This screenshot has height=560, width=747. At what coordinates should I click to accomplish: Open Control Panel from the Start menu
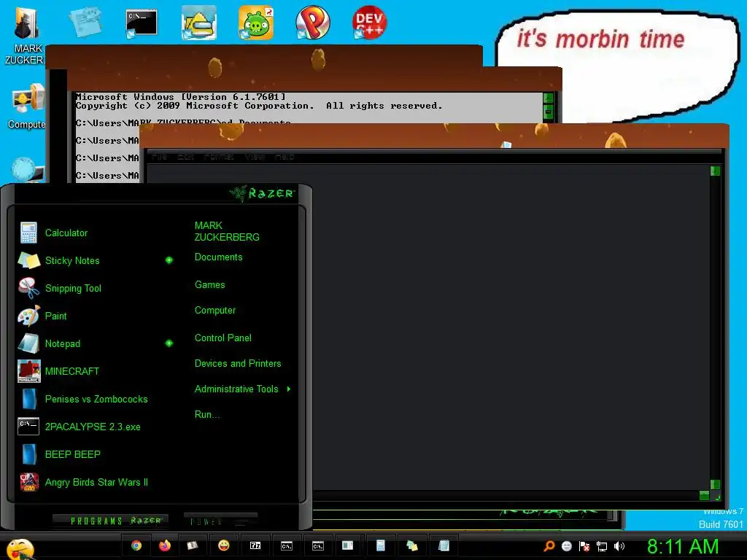point(223,338)
